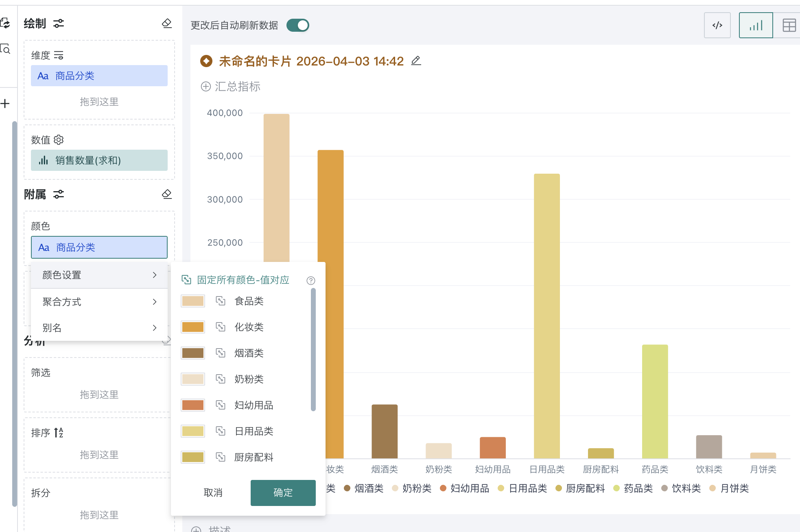Click the help question mark in color popup
800x532 pixels.
pos(311,281)
